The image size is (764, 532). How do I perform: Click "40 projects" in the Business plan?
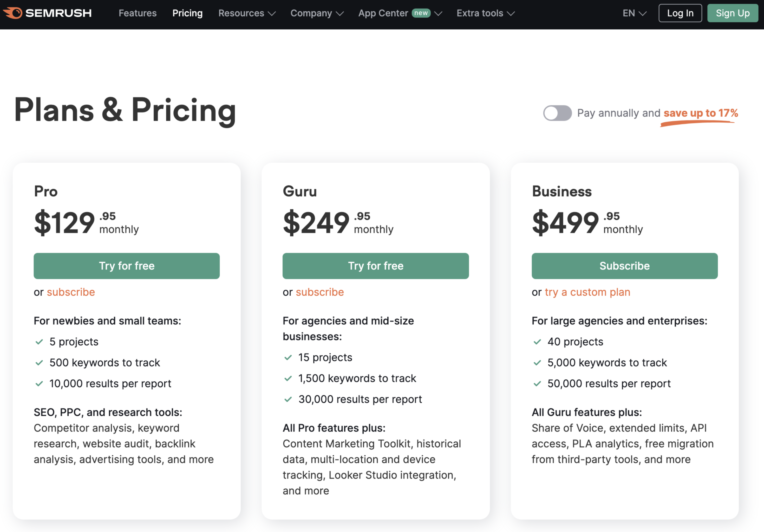pyautogui.click(x=575, y=342)
